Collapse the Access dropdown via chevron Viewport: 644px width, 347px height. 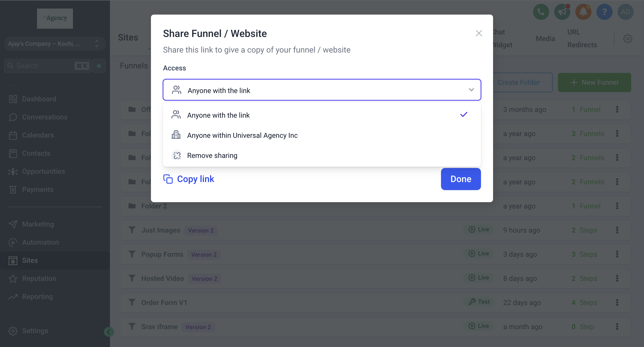471,90
